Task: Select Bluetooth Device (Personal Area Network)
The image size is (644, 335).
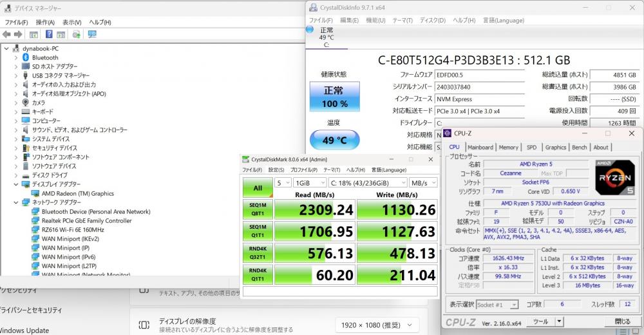Action: [x=96, y=212]
